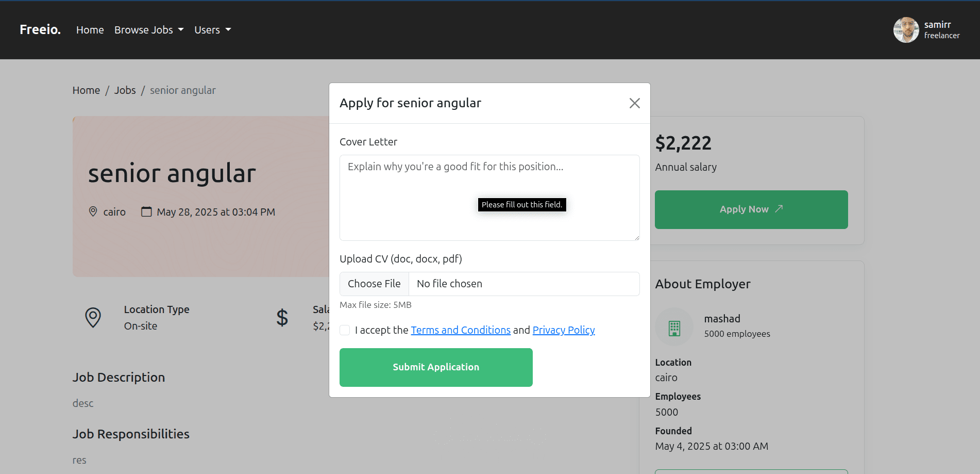Viewport: 980px width, 474px height.
Task: Click the calendar icon next to posting date
Action: click(147, 211)
